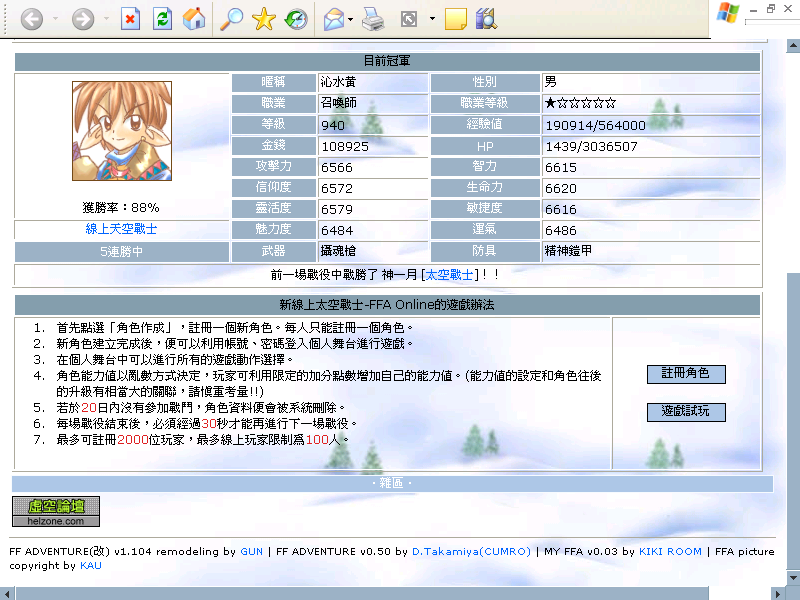Go to the Home page
Screen dimensions: 800x600
click(x=195, y=19)
